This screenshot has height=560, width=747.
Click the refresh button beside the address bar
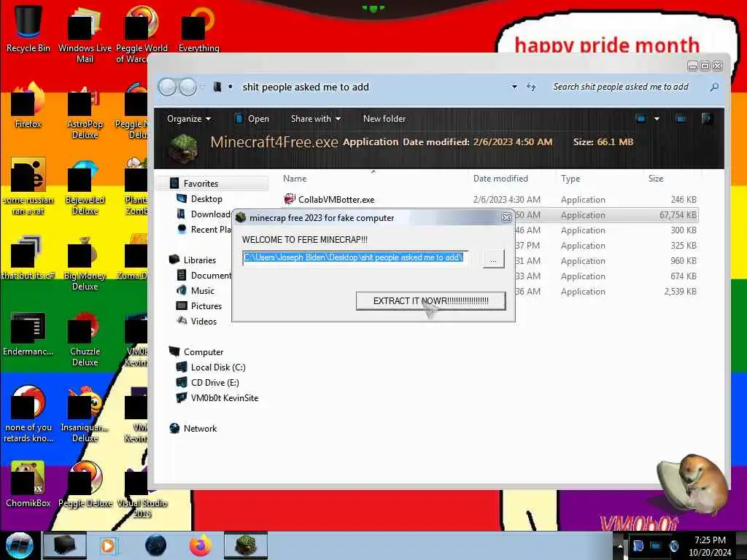pyautogui.click(x=531, y=87)
